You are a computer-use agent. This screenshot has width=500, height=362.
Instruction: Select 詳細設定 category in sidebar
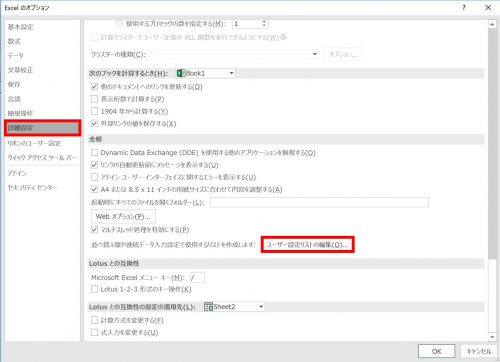pos(42,128)
